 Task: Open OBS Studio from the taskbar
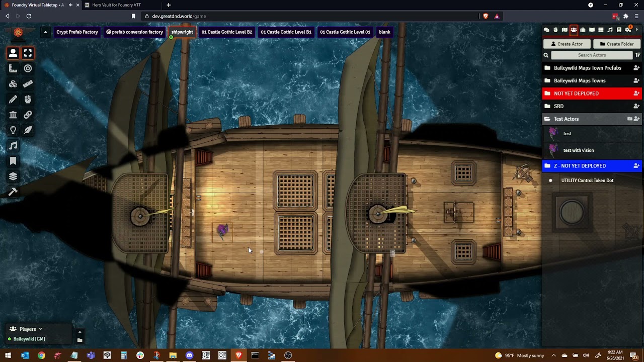(288, 355)
